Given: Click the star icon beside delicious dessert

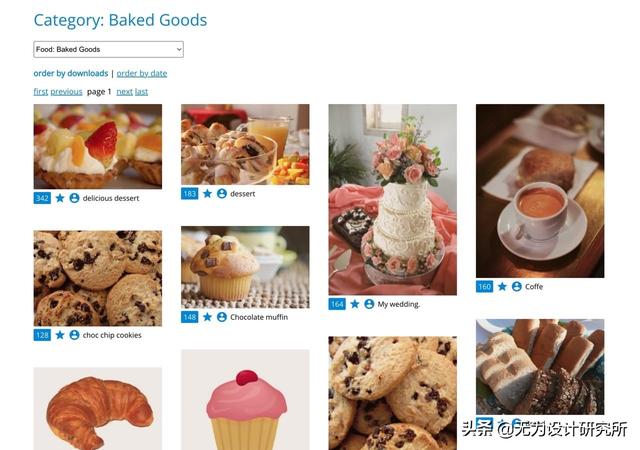Looking at the screenshot, I should [x=60, y=198].
